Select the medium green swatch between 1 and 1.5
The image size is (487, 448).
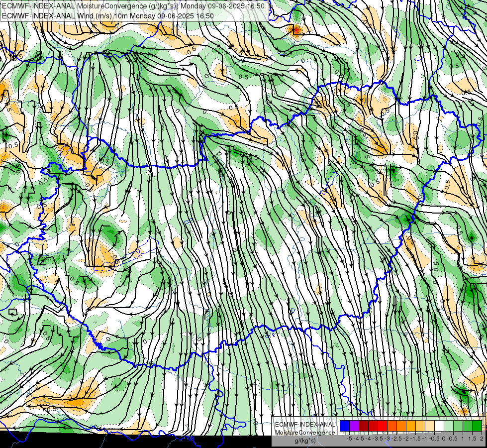coord(468,426)
